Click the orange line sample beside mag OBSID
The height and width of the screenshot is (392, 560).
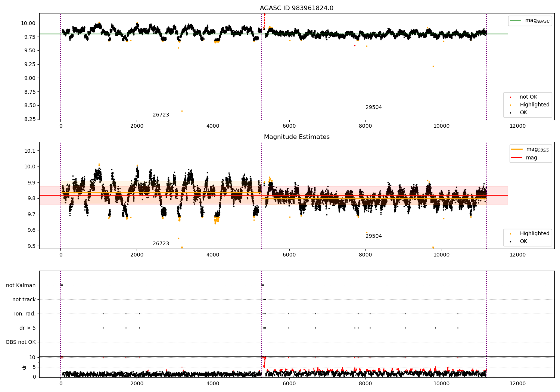[x=517, y=149]
